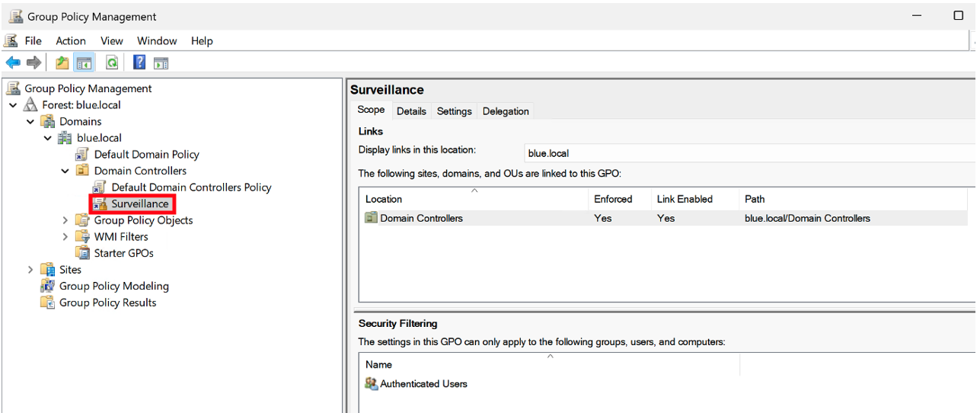Click the Back arrow toolbar icon

(x=13, y=62)
